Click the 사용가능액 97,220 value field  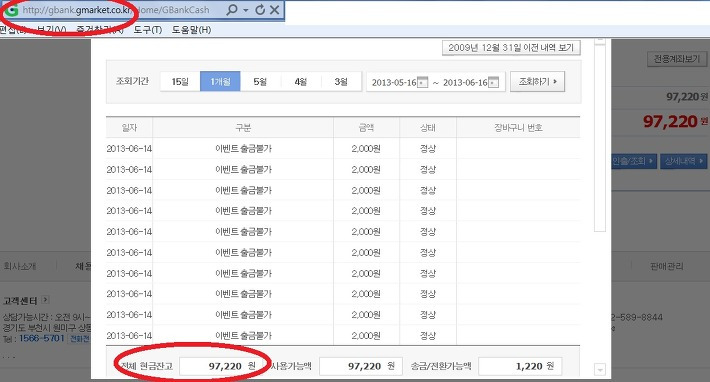click(x=360, y=366)
